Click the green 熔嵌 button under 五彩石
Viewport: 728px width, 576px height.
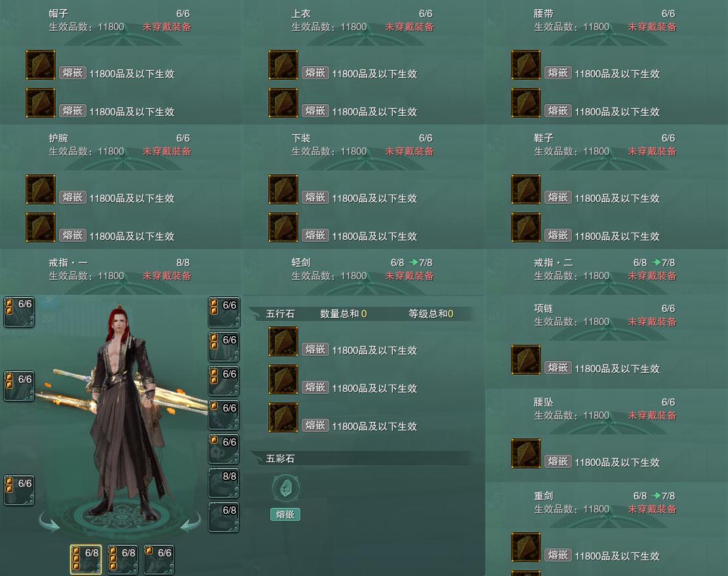(285, 514)
